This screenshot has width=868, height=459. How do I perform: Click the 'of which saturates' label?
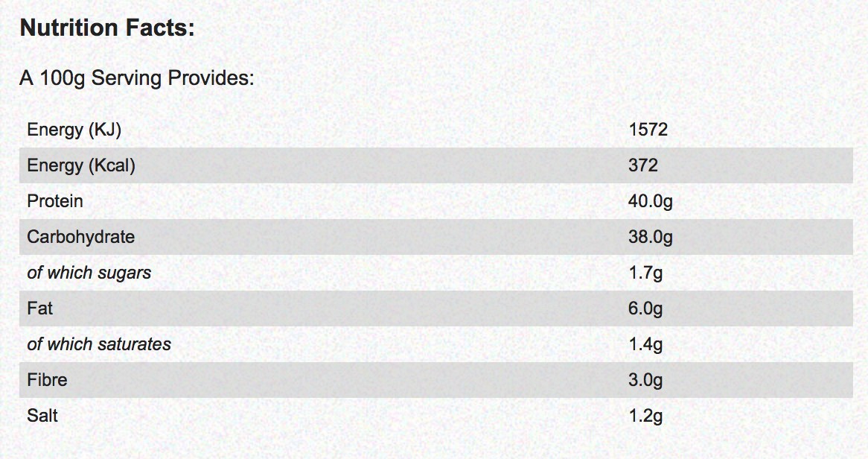point(99,344)
